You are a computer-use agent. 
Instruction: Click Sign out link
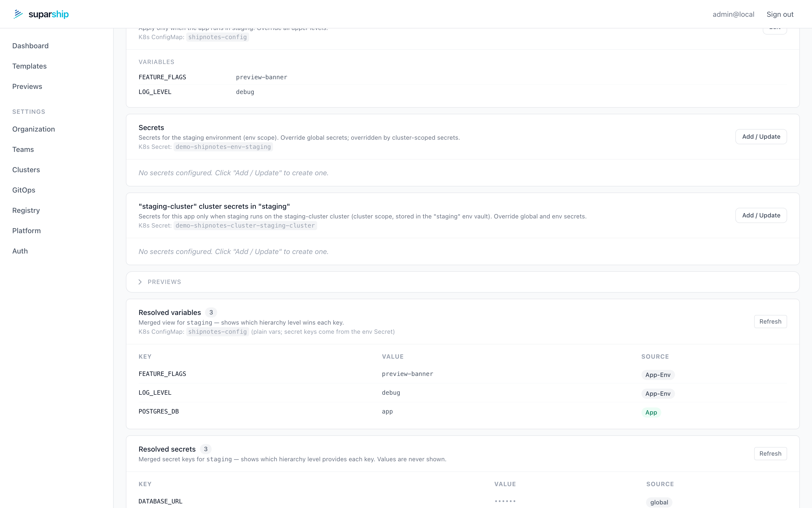tap(780, 14)
